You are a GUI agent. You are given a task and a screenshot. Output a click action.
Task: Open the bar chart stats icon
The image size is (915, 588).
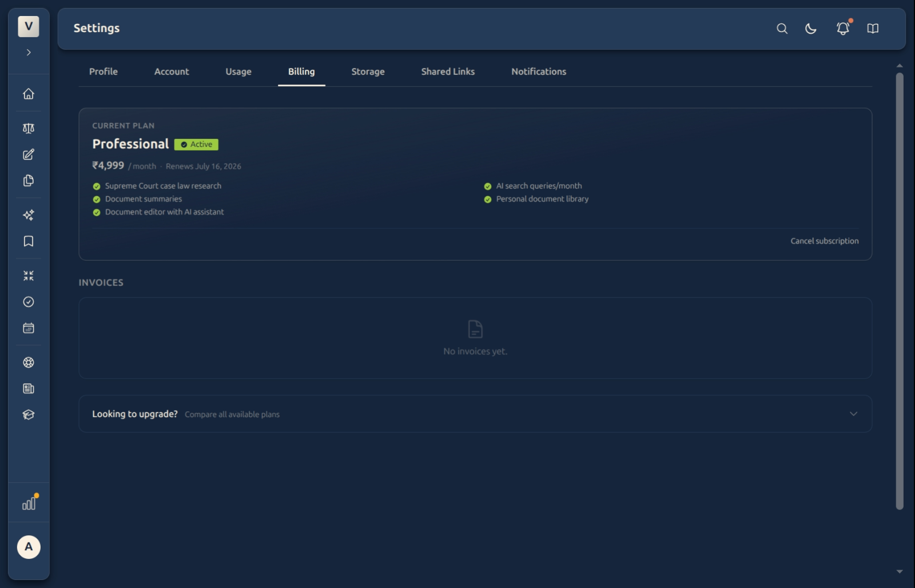coord(29,503)
